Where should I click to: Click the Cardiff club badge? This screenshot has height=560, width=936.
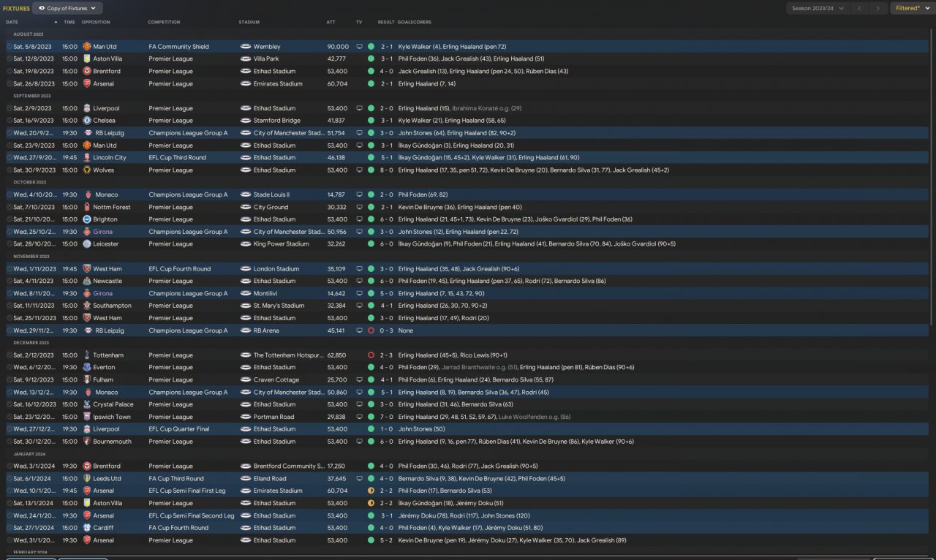point(87,528)
